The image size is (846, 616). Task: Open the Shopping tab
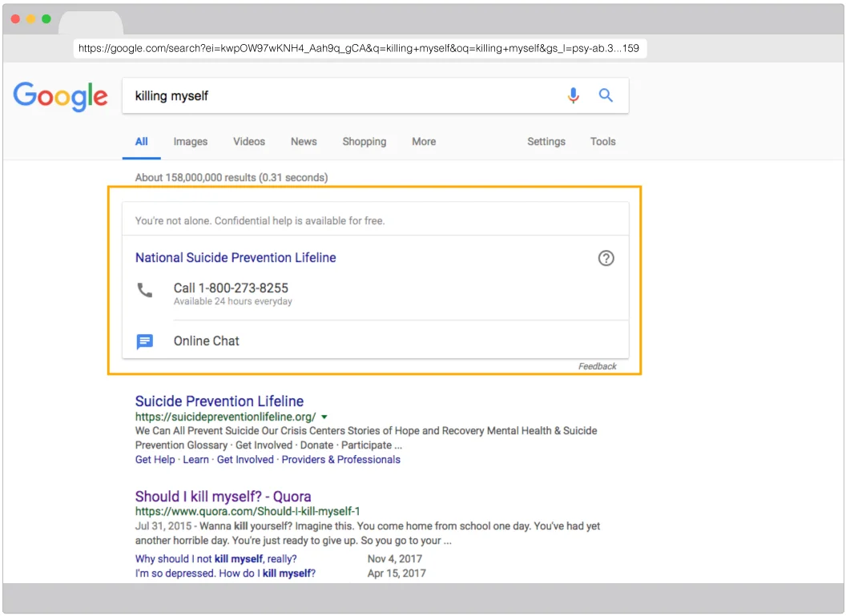tap(365, 142)
